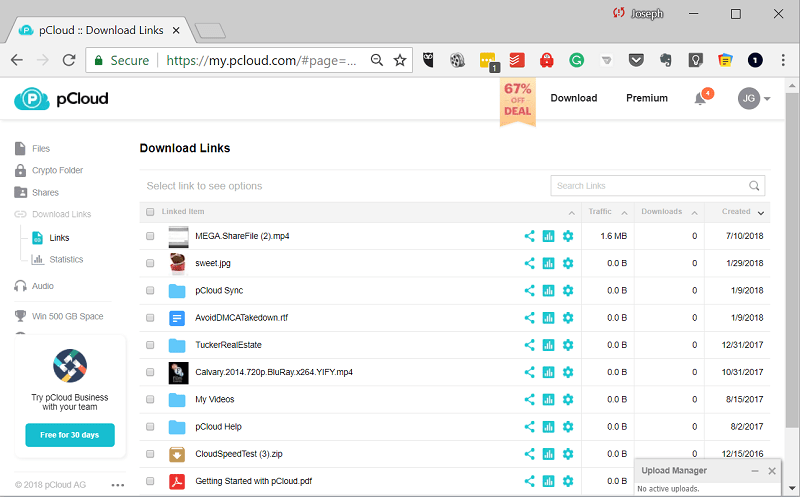Open settings gear for pCloud Sync link
The height and width of the screenshot is (497, 800).
coord(568,290)
